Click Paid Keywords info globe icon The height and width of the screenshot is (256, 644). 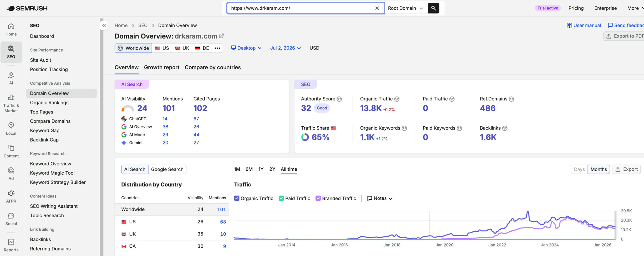459,128
